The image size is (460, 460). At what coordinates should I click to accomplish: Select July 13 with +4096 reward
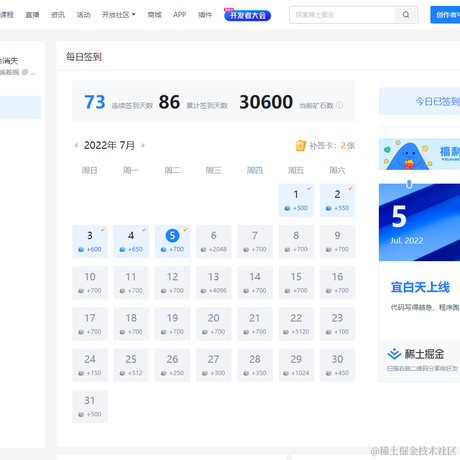[x=214, y=283]
